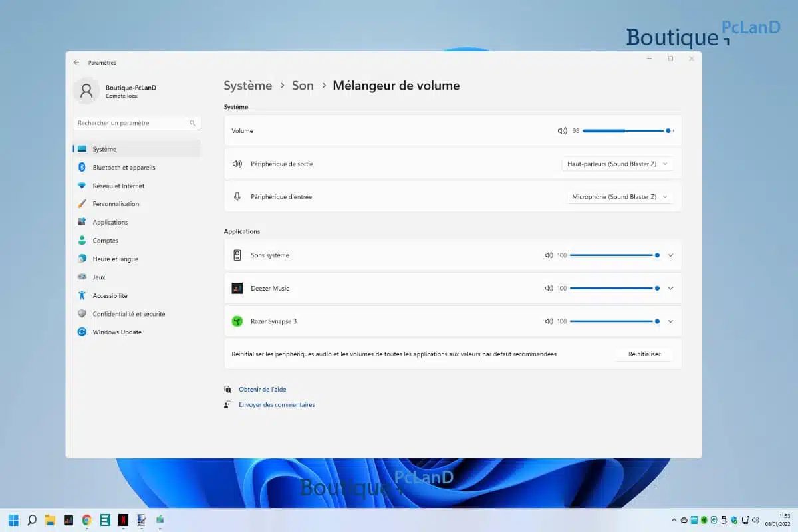Click the Confidentialité et sécurité shield icon
This screenshot has height=532, width=798.
tap(82, 314)
